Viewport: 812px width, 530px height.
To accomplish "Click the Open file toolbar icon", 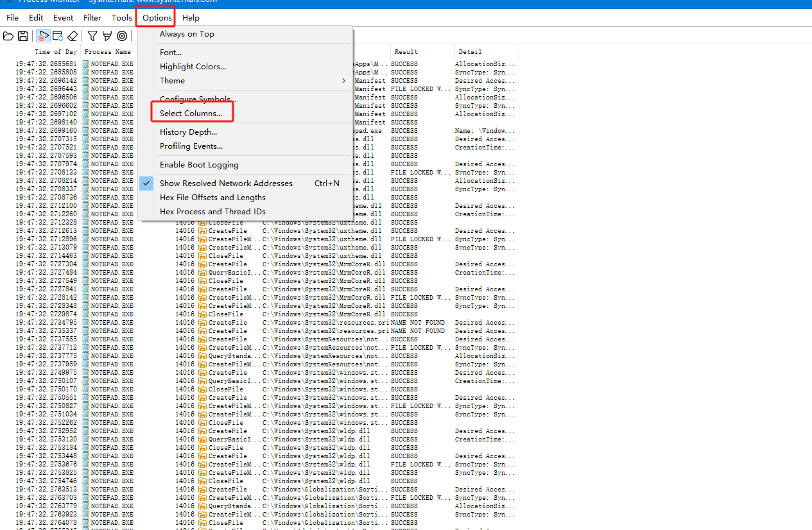I will click(x=8, y=36).
